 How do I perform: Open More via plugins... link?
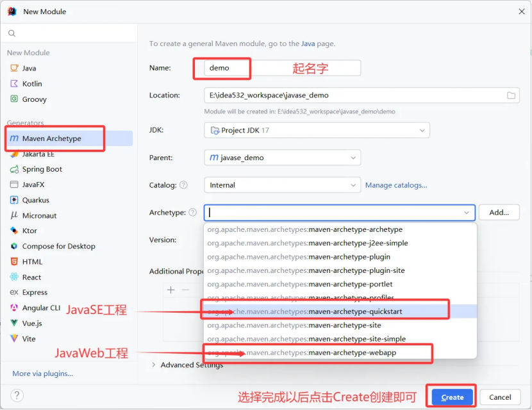43,373
